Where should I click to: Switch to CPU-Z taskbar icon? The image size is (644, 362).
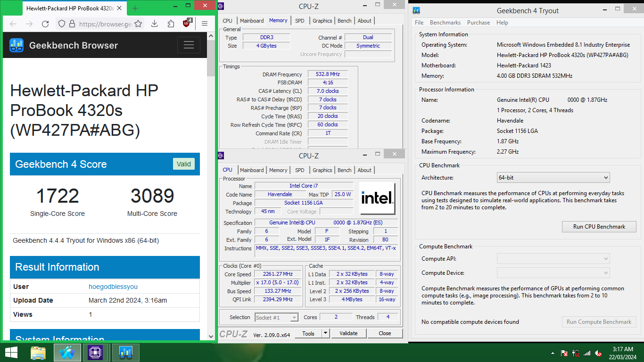click(x=96, y=353)
